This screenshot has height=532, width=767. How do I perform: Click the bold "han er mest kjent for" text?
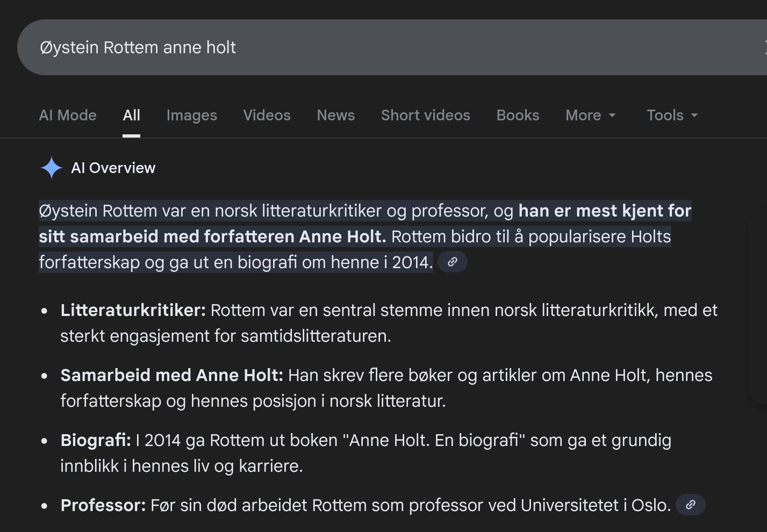coord(604,211)
